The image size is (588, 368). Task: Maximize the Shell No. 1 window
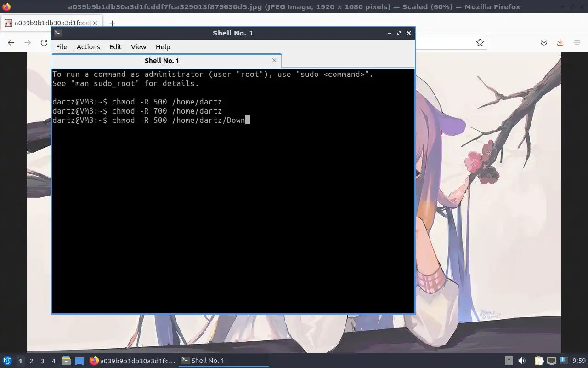tap(399, 33)
